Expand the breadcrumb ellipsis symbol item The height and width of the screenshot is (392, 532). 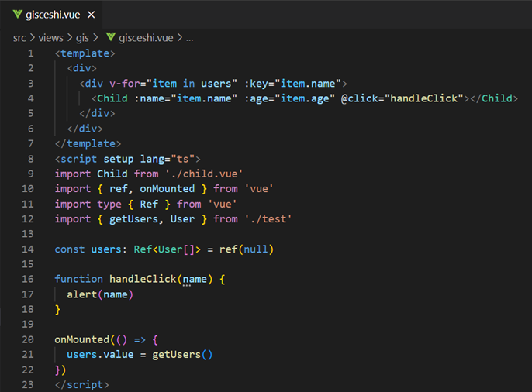coord(189,37)
